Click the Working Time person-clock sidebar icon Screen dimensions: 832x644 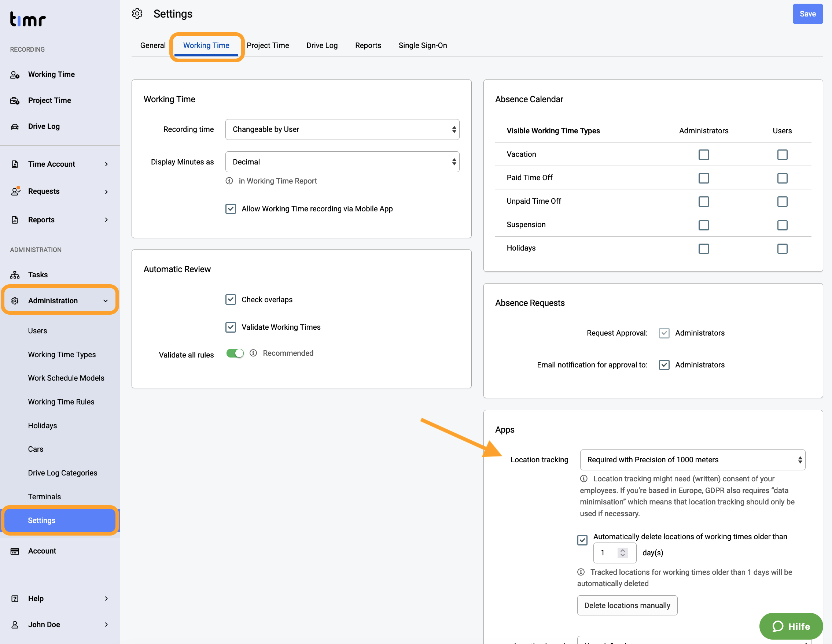coord(15,75)
